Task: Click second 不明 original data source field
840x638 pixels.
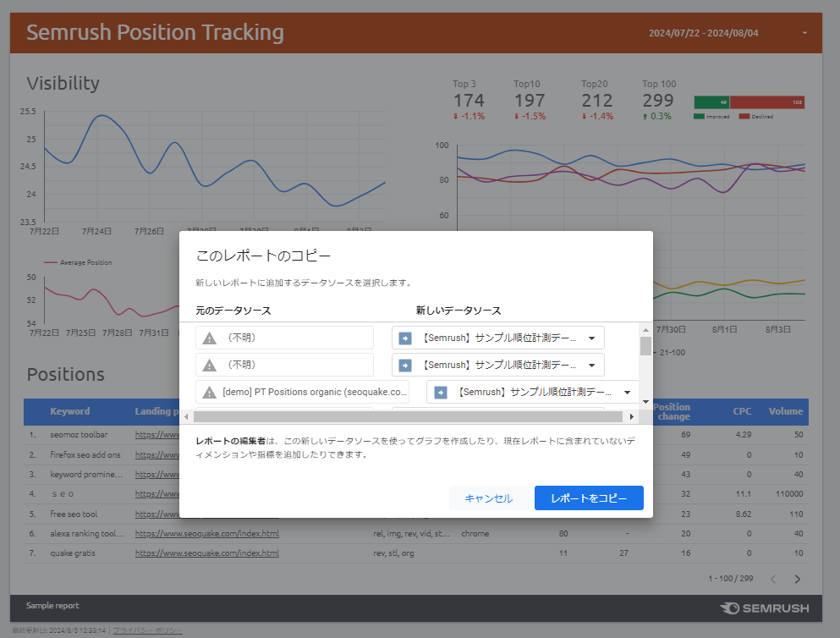Action: (x=284, y=365)
